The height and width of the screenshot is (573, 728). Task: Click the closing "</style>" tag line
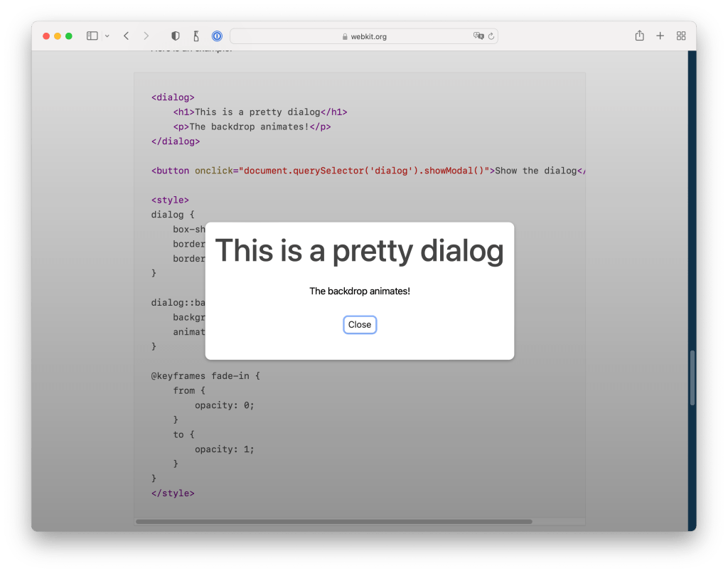click(173, 493)
